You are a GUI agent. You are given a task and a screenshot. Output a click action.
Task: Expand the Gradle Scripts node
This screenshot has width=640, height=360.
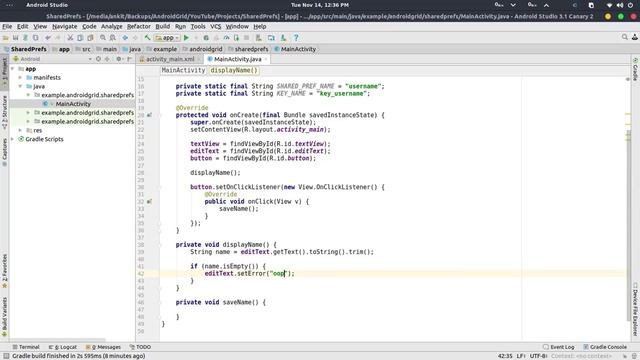coord(13,139)
